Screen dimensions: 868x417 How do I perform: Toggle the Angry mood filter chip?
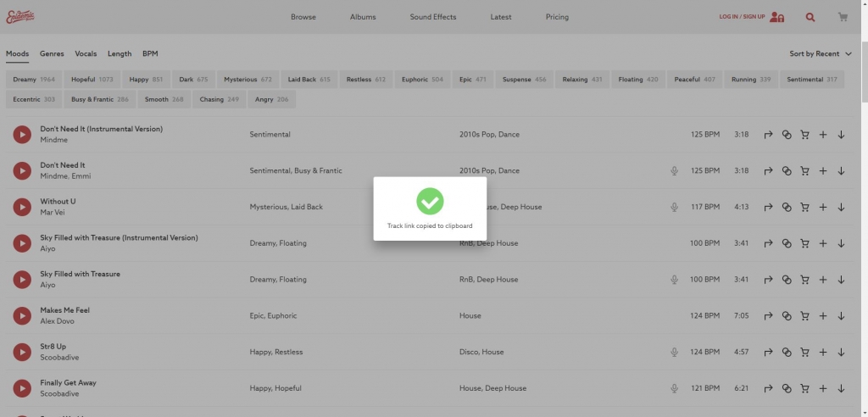(271, 99)
